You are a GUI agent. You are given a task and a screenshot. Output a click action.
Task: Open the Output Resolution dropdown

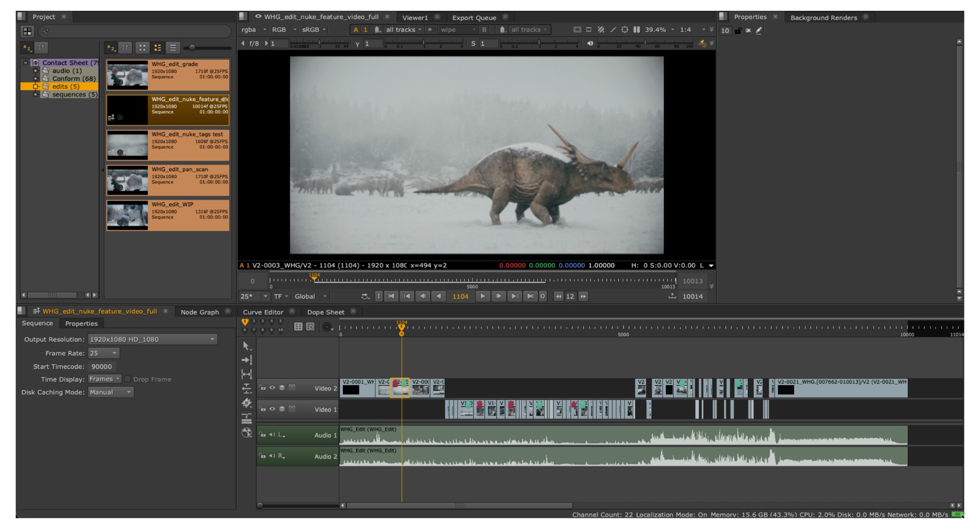pos(153,339)
